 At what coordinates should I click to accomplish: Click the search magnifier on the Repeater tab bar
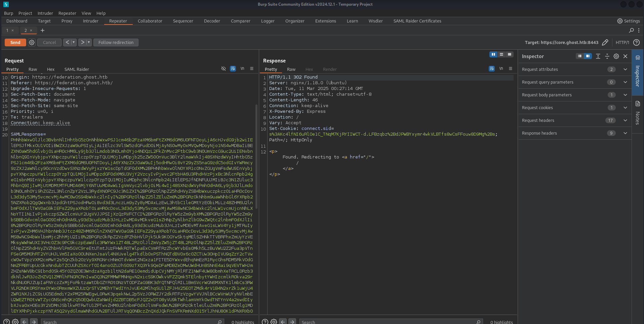631,30
